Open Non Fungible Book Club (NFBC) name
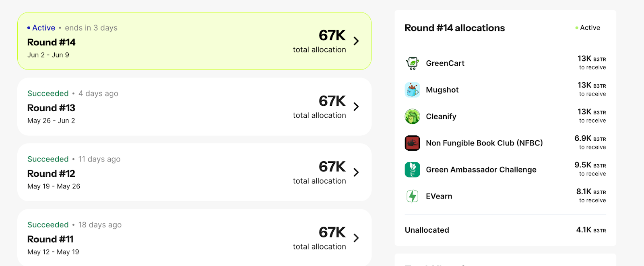The width and height of the screenshot is (644, 266). [x=484, y=143]
